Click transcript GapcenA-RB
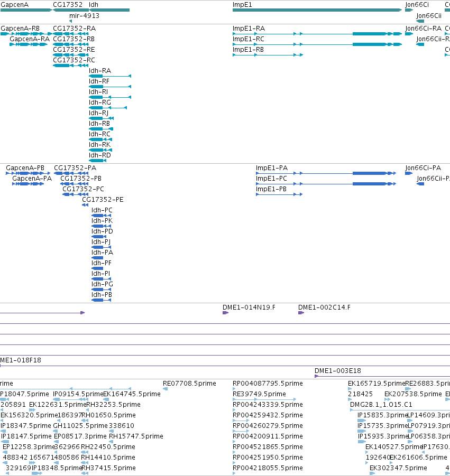450x476 pixels. [x=26, y=34]
